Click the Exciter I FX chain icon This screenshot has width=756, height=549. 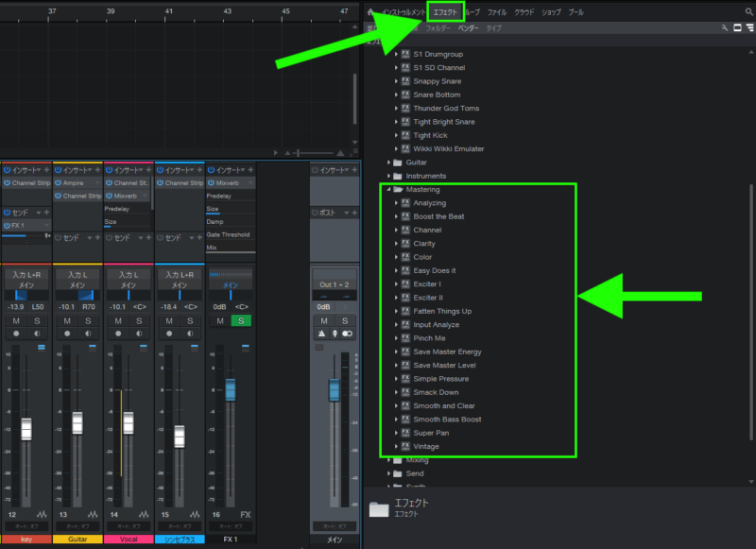point(404,284)
